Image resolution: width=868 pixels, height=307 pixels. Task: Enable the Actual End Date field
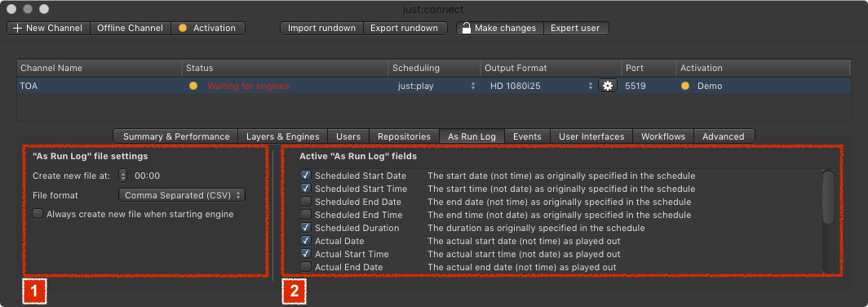[x=306, y=267]
